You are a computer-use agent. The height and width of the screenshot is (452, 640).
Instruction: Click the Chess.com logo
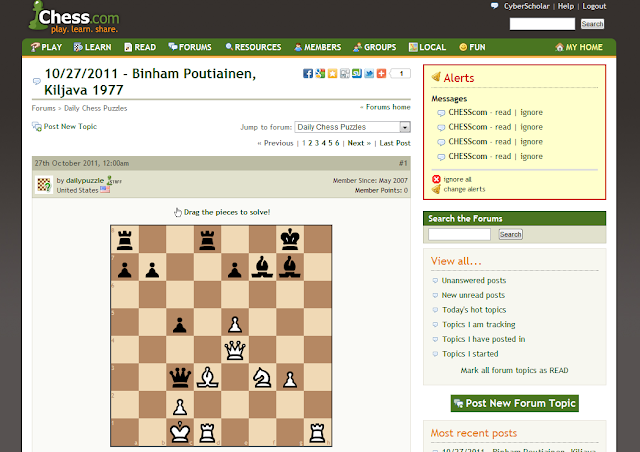click(74, 18)
